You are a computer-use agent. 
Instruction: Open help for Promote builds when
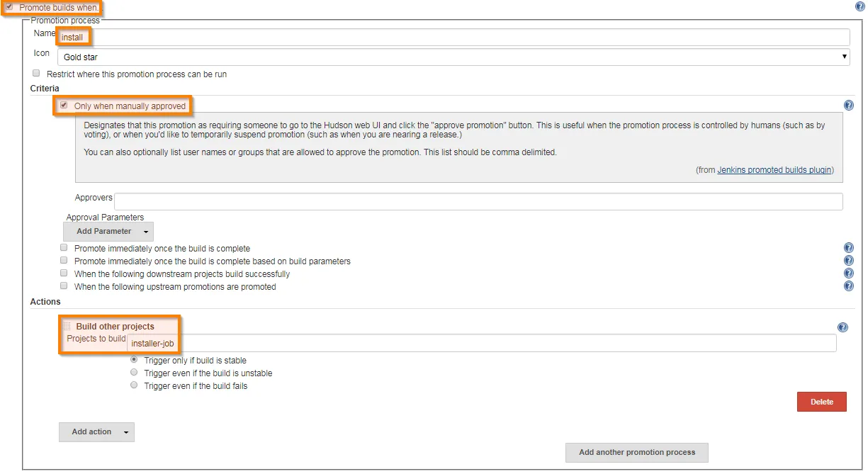coord(859,6)
